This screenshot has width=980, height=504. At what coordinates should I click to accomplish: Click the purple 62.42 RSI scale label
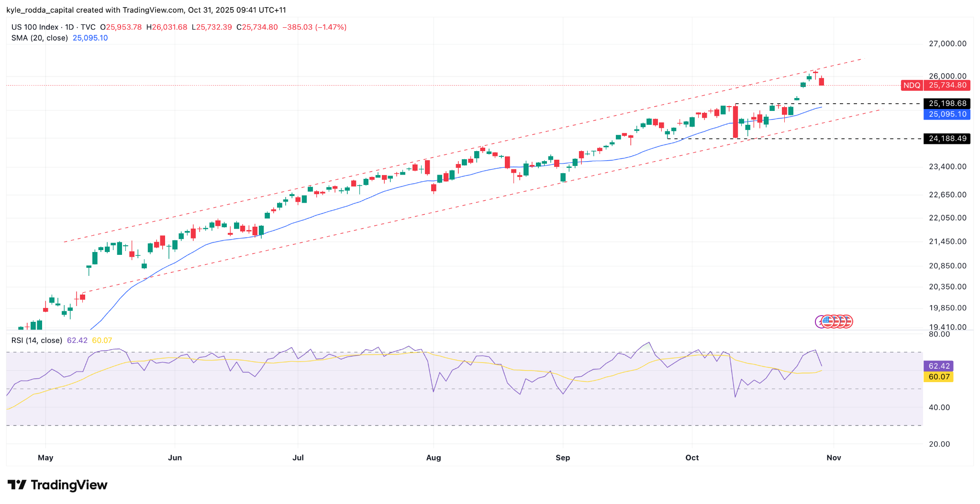pos(939,366)
